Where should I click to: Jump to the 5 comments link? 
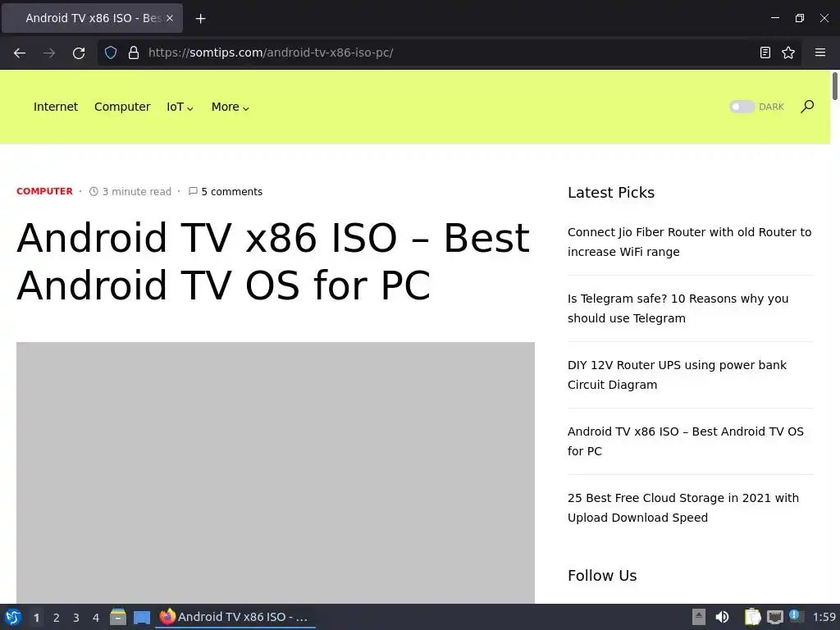pos(226,192)
